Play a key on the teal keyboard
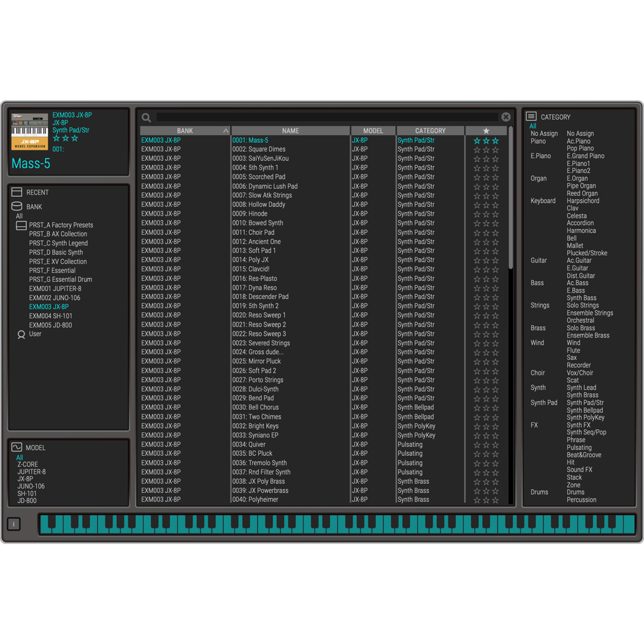 coord(338,524)
